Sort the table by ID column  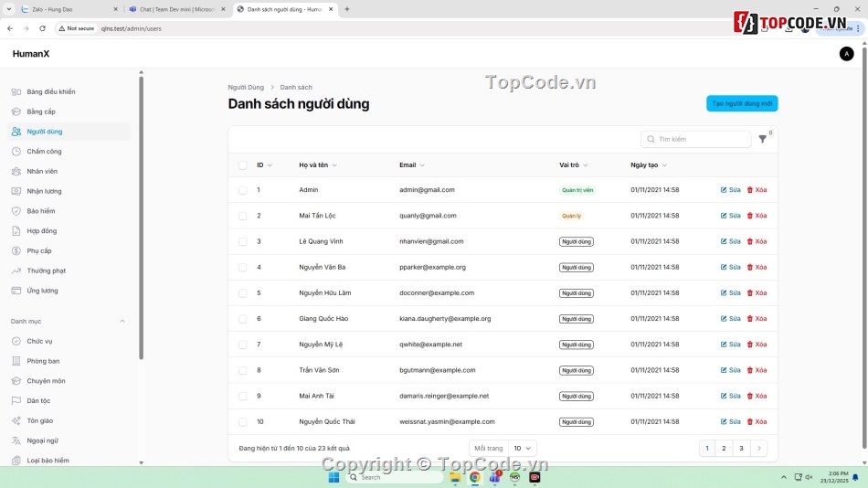click(x=264, y=165)
